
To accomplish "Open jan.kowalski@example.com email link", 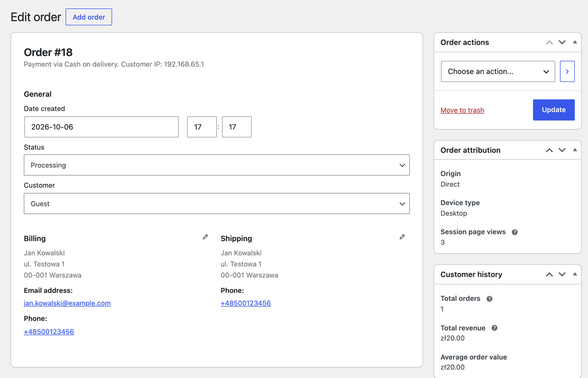I will [x=67, y=303].
